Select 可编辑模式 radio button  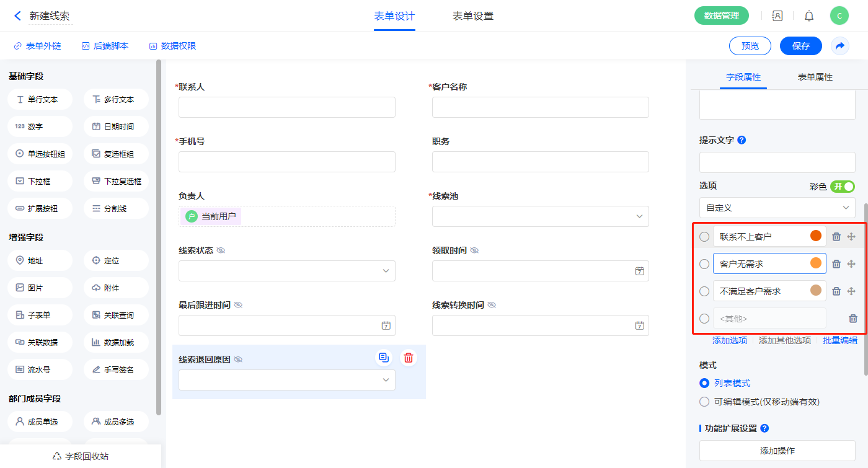point(704,402)
